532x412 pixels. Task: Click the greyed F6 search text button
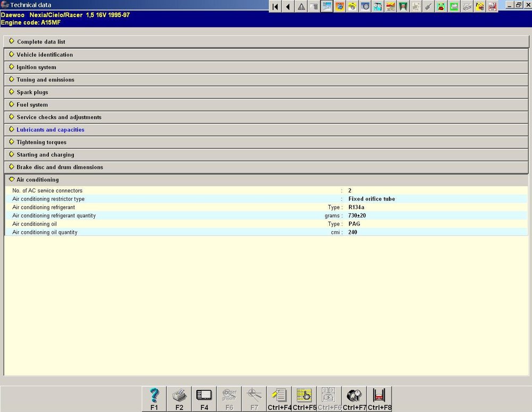(229, 399)
